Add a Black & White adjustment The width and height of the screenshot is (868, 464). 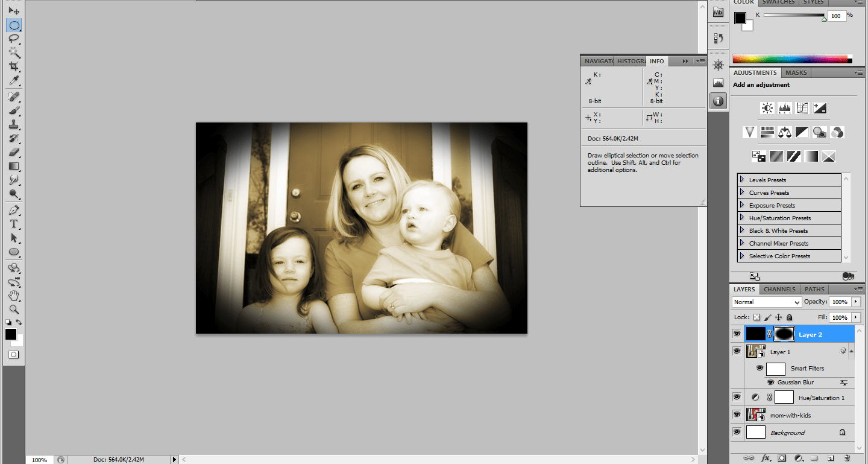tap(802, 132)
